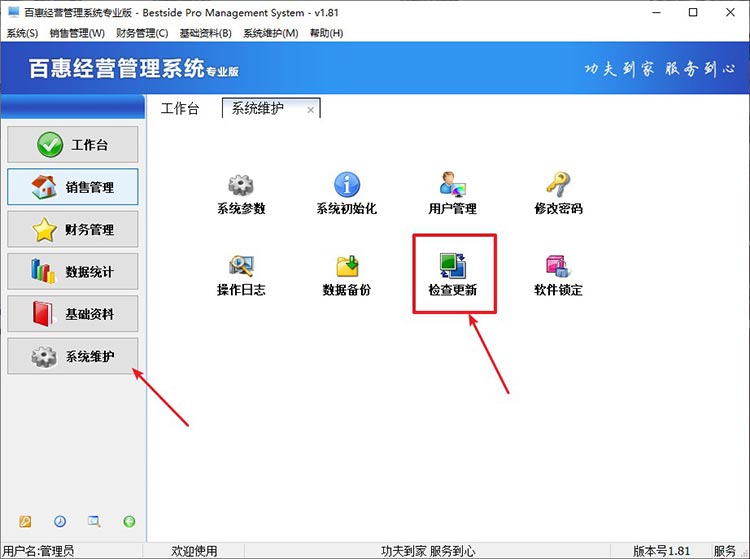Open 系统初始化 info icon

[x=347, y=185]
